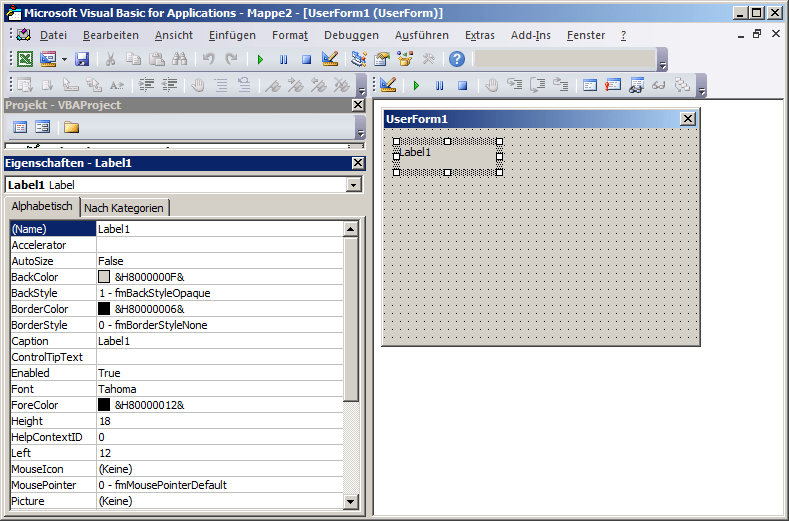Select the Label1 control on UserForm1

(x=448, y=157)
